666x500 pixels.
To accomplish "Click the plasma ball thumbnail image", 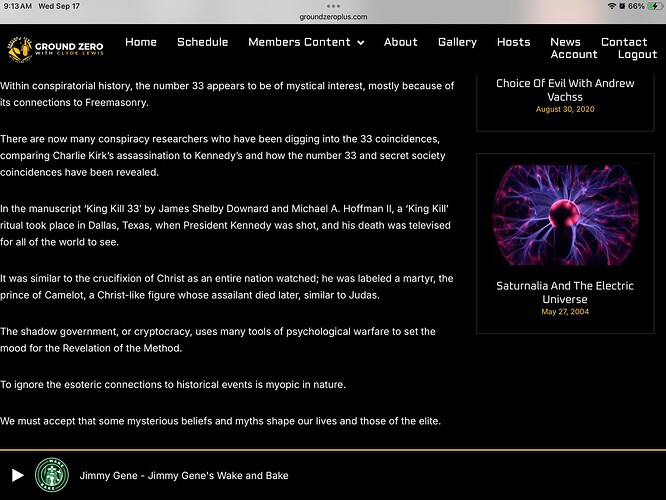I will tap(565, 212).
